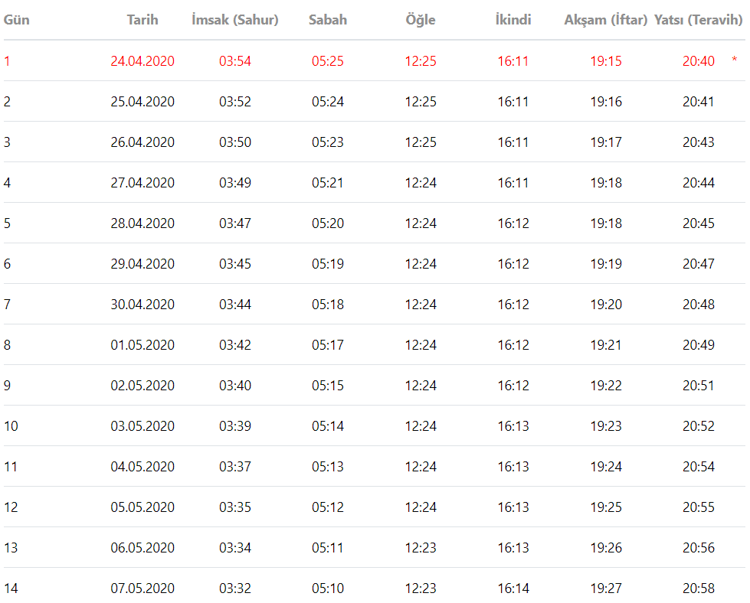
Task: Click day number 10 in Gün column
Action: [x=10, y=426]
